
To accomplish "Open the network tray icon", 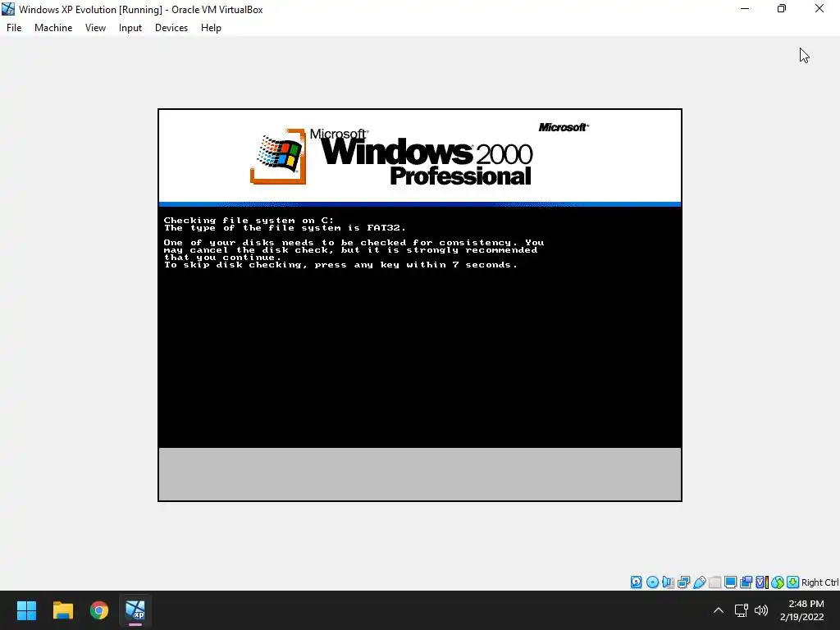I will (x=742, y=610).
